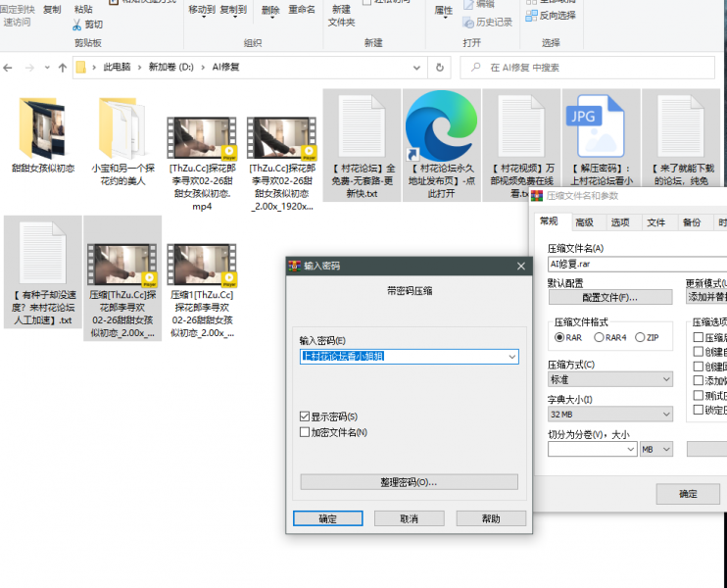Viewport: 727px width, 588px height.
Task: Uncheck the 显示密码 checkbox
Action: [305, 416]
